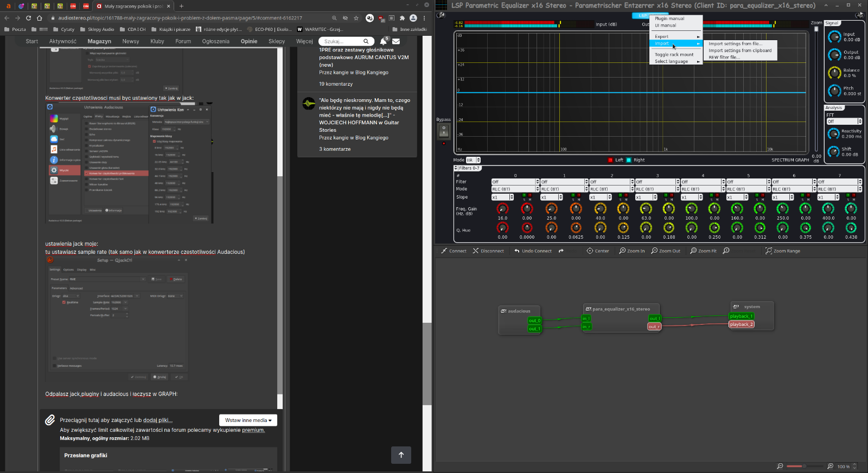The width and height of the screenshot is (868, 473).
Task: Click the Zoom vertical slider handle
Action: pyautogui.click(x=816, y=29)
